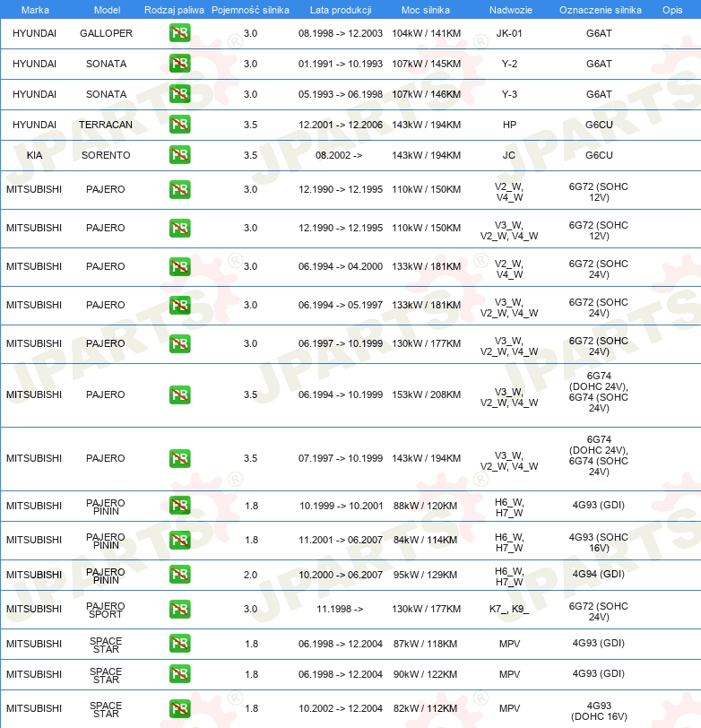Click production dates 01.1991 -> 10.1993

341,64
